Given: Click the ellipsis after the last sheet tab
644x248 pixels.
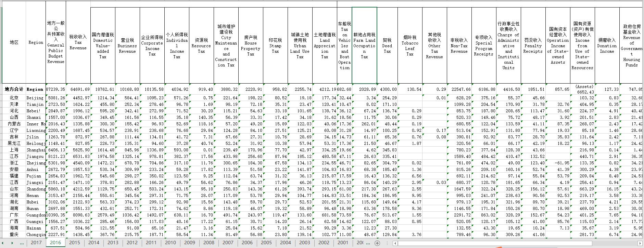Looking at the screenshot, I should click(x=368, y=243).
